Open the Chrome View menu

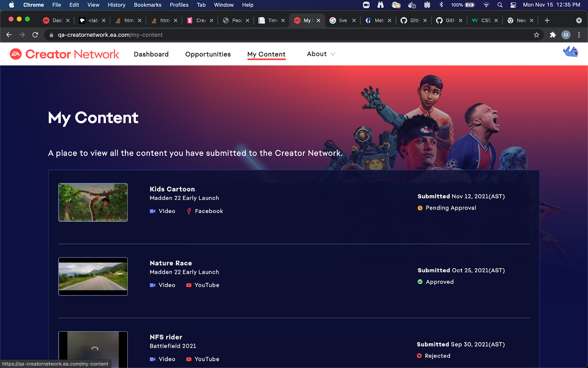pos(93,5)
